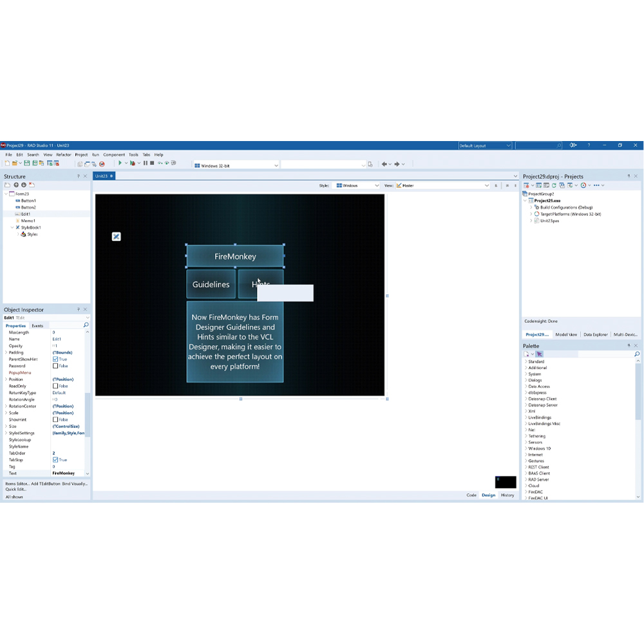Switch to the Code tab

471,495
